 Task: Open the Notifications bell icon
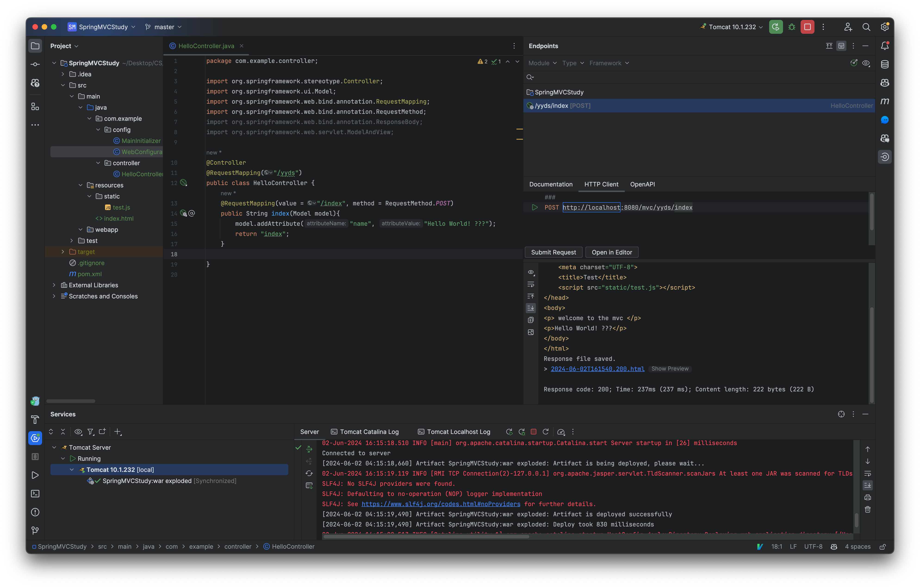click(885, 46)
